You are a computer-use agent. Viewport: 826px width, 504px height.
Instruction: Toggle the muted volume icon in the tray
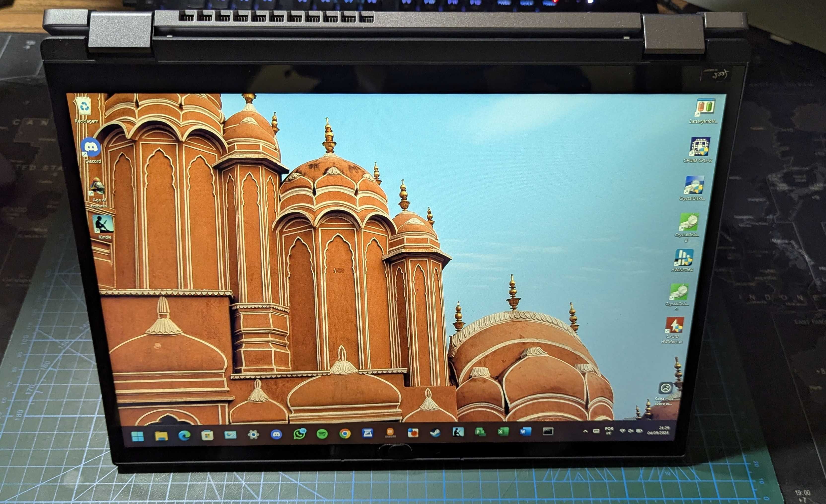(630, 431)
